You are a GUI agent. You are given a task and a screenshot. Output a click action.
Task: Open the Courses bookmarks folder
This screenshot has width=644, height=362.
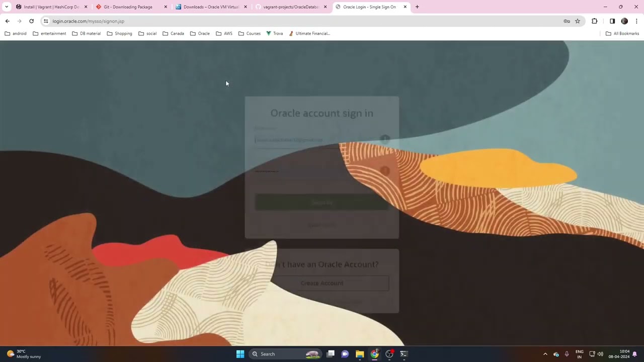point(250,34)
